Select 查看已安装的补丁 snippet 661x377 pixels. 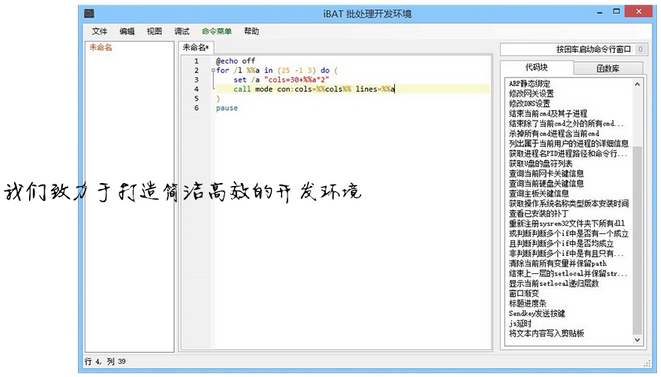(538, 213)
